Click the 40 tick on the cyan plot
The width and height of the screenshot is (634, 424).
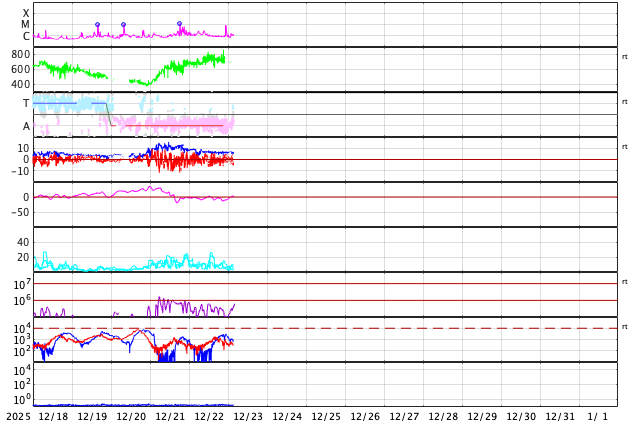tap(23, 242)
